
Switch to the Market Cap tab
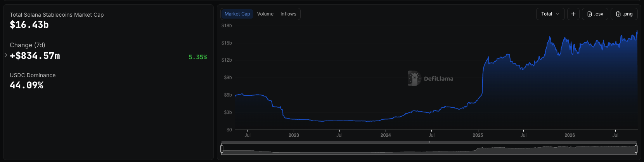click(237, 14)
